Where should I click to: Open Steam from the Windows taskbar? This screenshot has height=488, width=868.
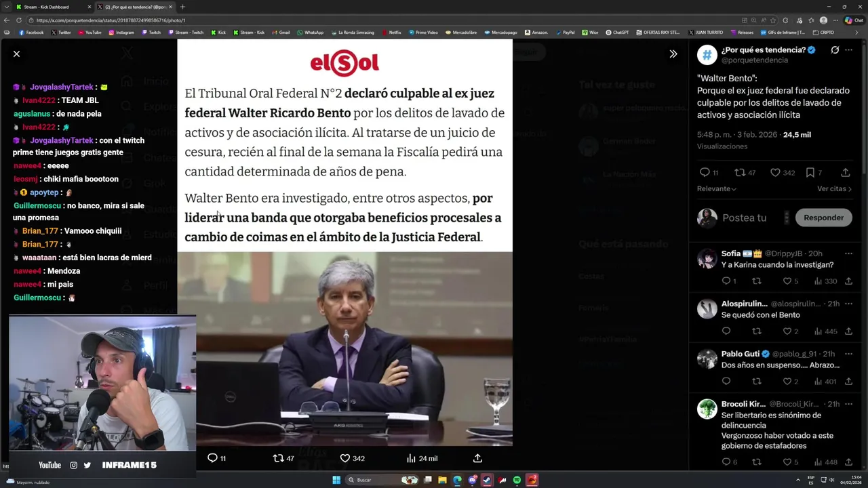(x=487, y=480)
